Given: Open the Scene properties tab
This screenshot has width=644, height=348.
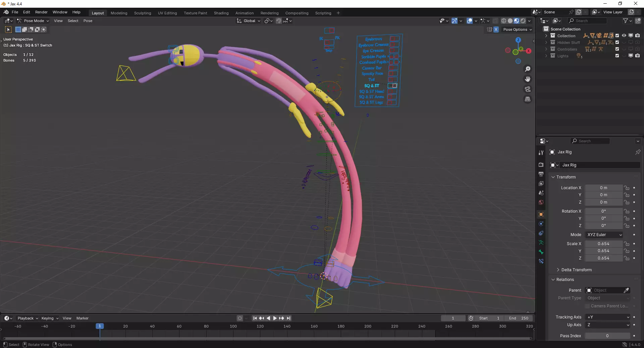Looking at the screenshot, I should [x=541, y=193].
